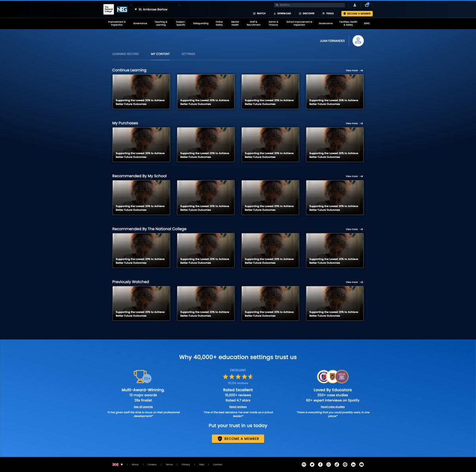The width and height of the screenshot is (476, 472).
Task: Open the Tools menu with wrench icon
Action: pyautogui.click(x=328, y=13)
